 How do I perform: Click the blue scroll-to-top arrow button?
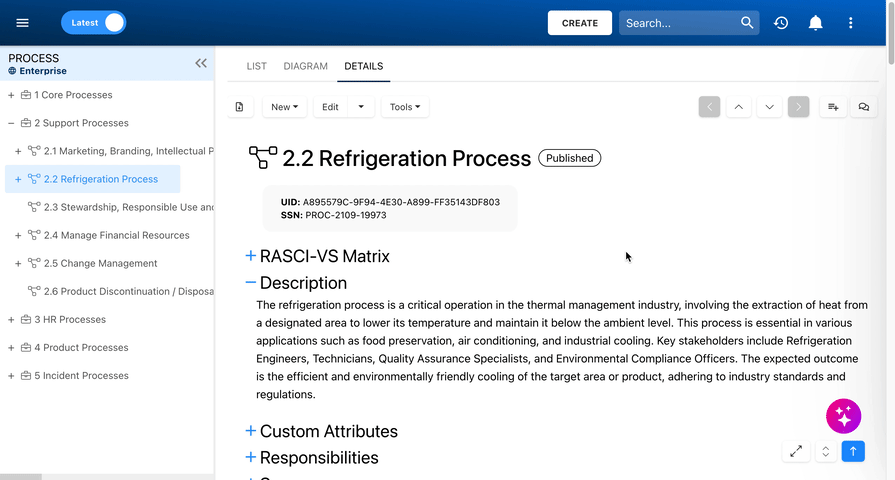point(853,451)
